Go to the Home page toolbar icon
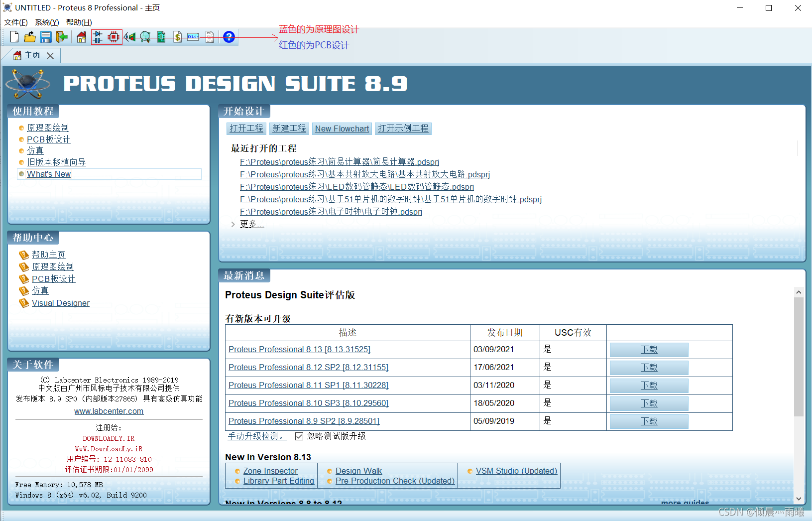 82,37
